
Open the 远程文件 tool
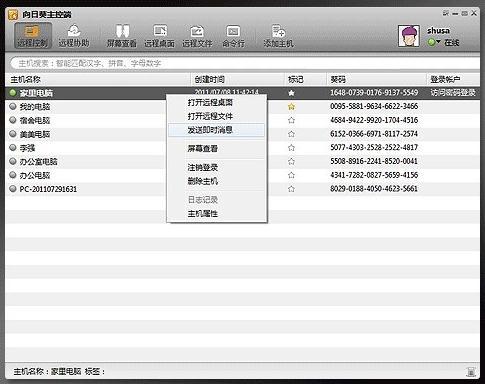coord(197,36)
